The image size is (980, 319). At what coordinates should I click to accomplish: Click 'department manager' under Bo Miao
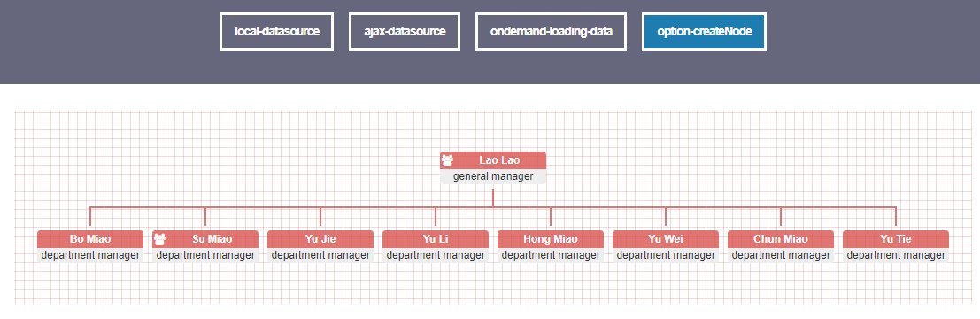[90, 255]
